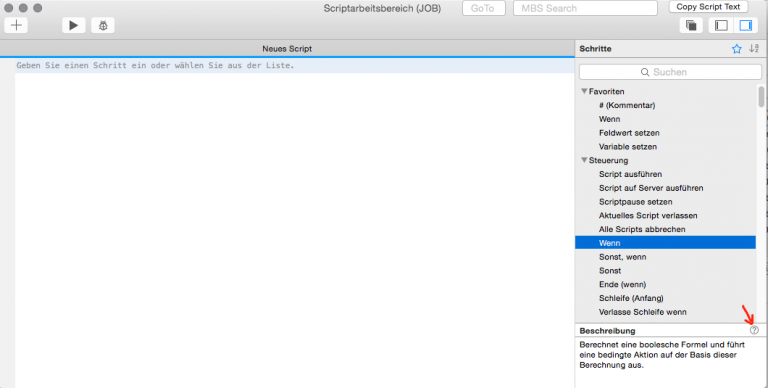This screenshot has width=768, height=388.
Task: Click the steps list scrollbar
Action: [x=761, y=97]
